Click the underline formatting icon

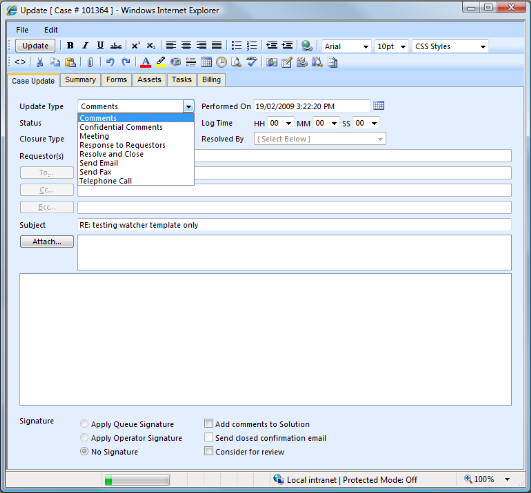click(x=100, y=45)
